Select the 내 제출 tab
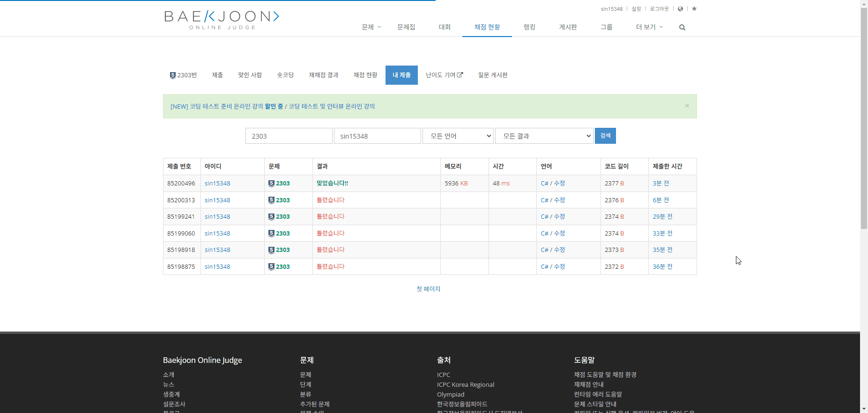 (401, 75)
